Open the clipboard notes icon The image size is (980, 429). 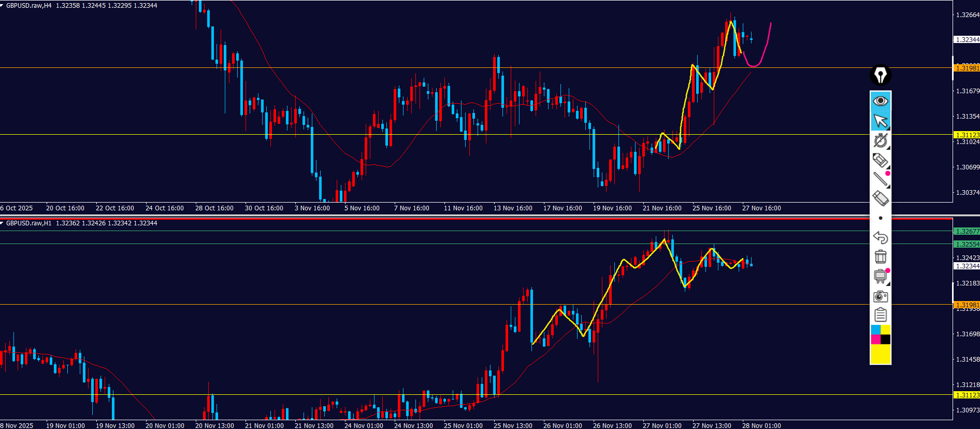pos(880,315)
